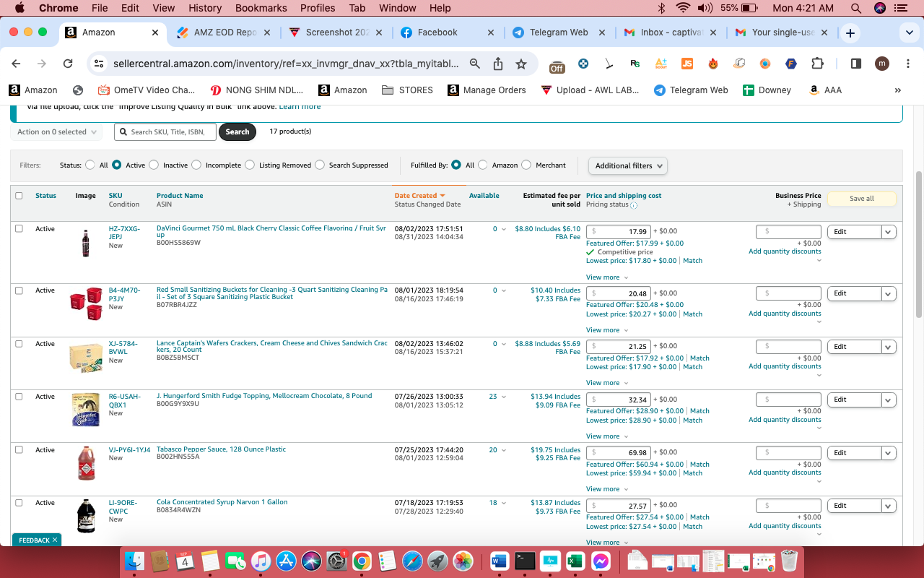Open 'Tabasco Pepper Sauce, 128 Ounce Plastic' link
This screenshot has width=924, height=578.
coord(221,449)
